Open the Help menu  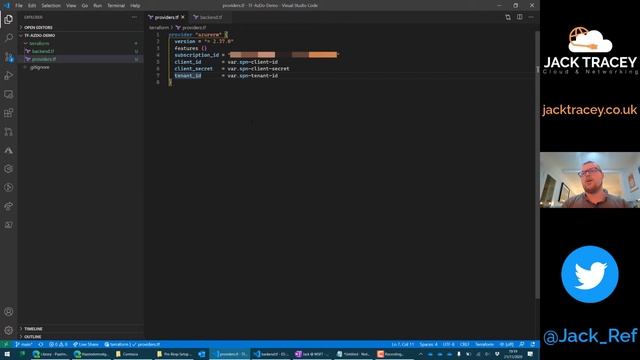pos(135,6)
